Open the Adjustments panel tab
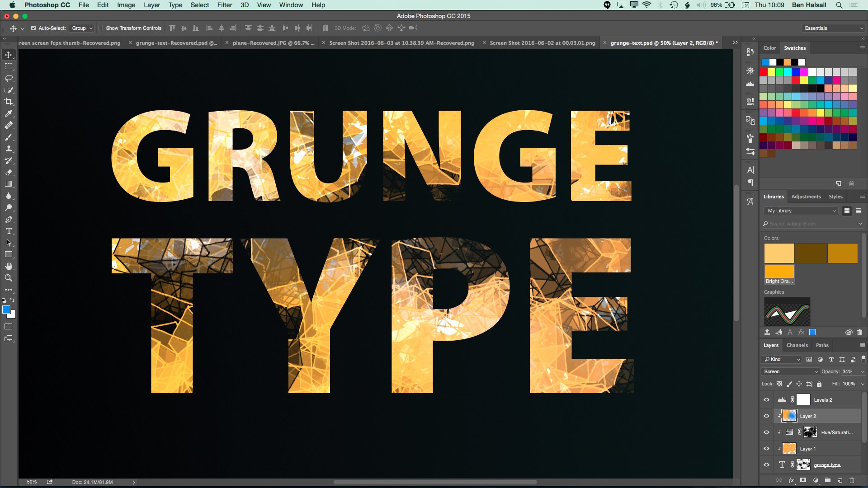Image resolution: width=868 pixels, height=488 pixels. (807, 196)
